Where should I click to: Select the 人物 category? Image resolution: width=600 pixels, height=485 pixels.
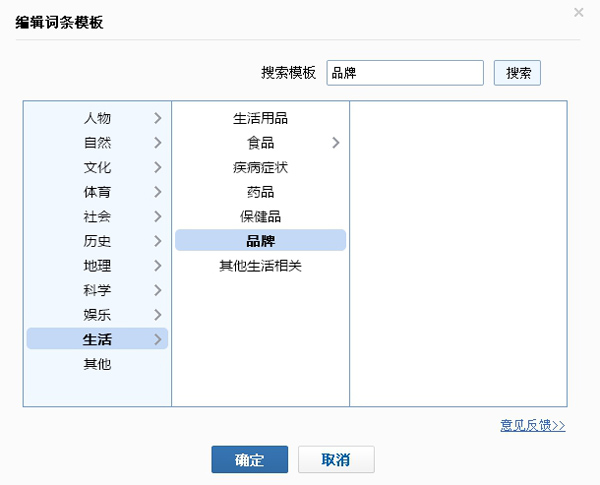97,118
